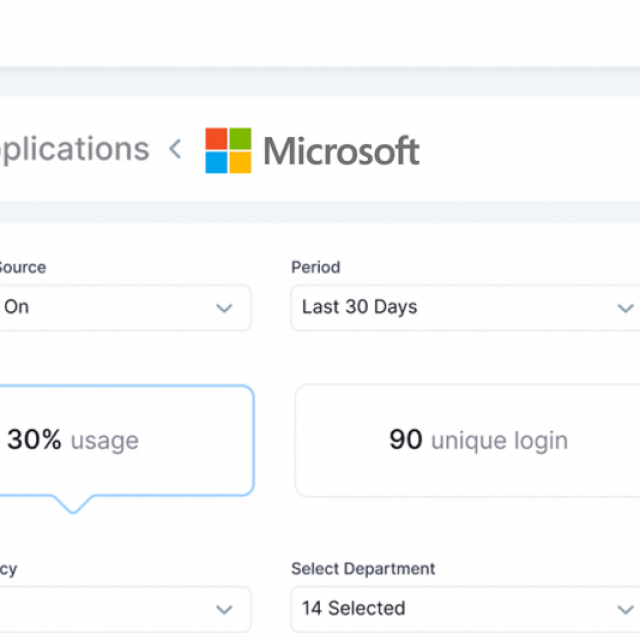Viewport: 640px width, 640px height.
Task: Open the blank dropdown left of Select Department
Action: point(125,609)
